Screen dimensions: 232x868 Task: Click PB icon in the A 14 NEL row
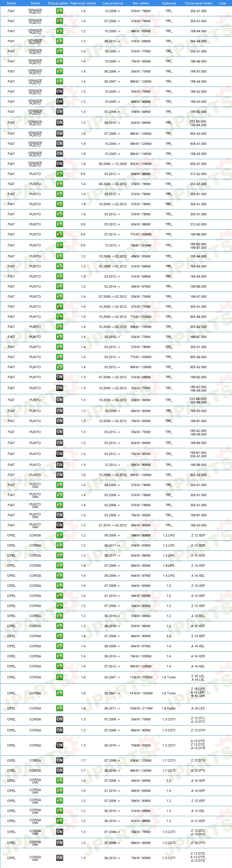[x=59, y=666]
